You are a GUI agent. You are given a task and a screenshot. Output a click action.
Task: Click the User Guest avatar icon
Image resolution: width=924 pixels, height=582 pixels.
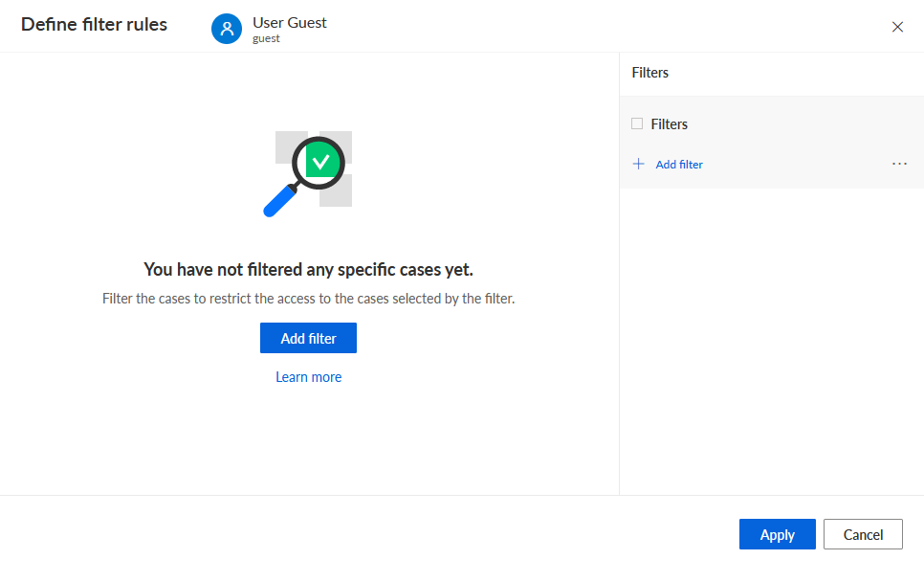(227, 29)
